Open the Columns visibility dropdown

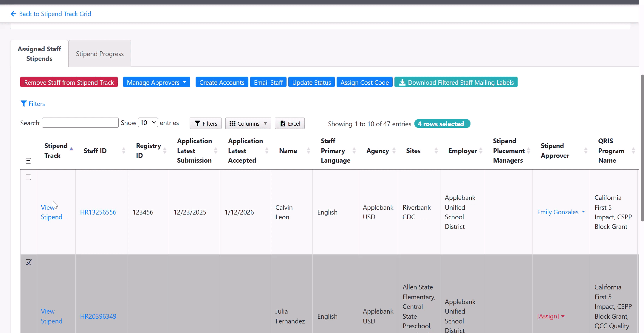(x=248, y=124)
